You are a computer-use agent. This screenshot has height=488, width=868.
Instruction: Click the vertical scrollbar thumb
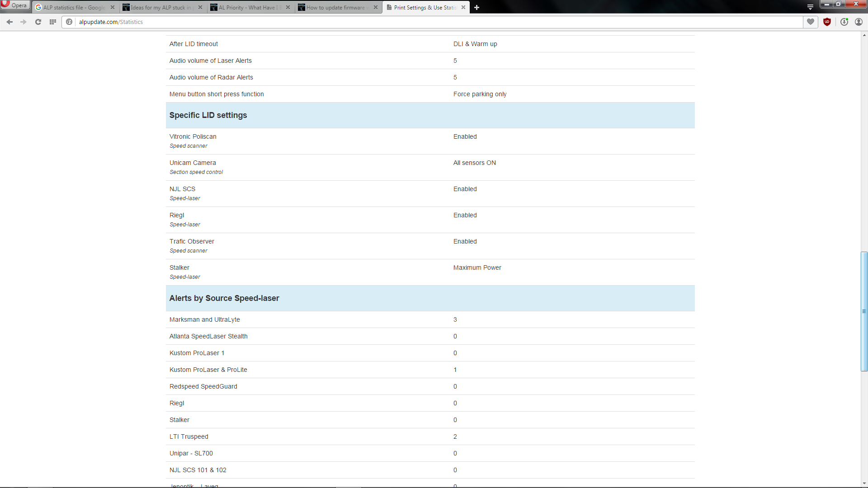(x=864, y=311)
